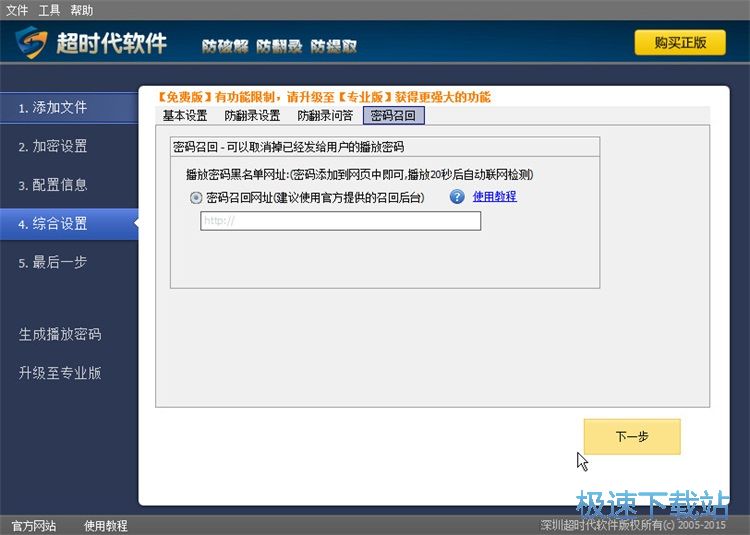This screenshot has width=750, height=535.
Task: Open the 工具 menu
Action: pyautogui.click(x=49, y=10)
